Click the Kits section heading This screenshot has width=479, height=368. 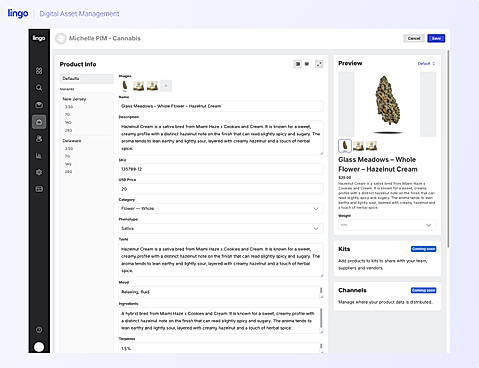(344, 249)
